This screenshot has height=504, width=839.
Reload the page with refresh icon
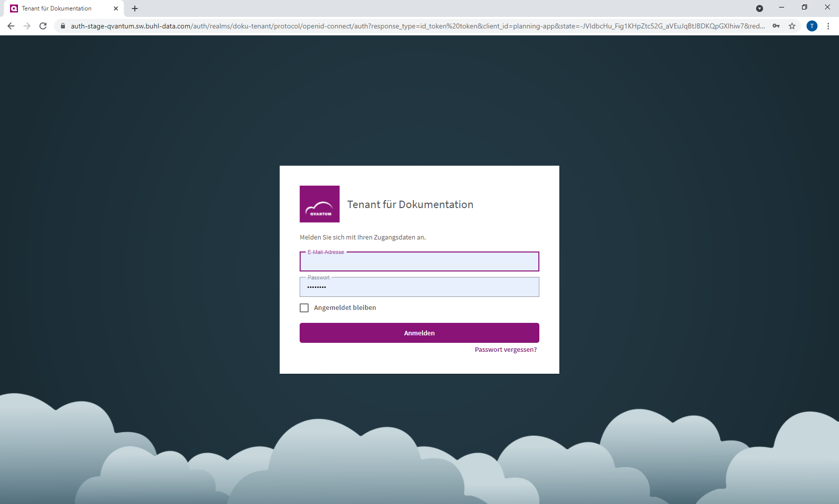(x=43, y=26)
